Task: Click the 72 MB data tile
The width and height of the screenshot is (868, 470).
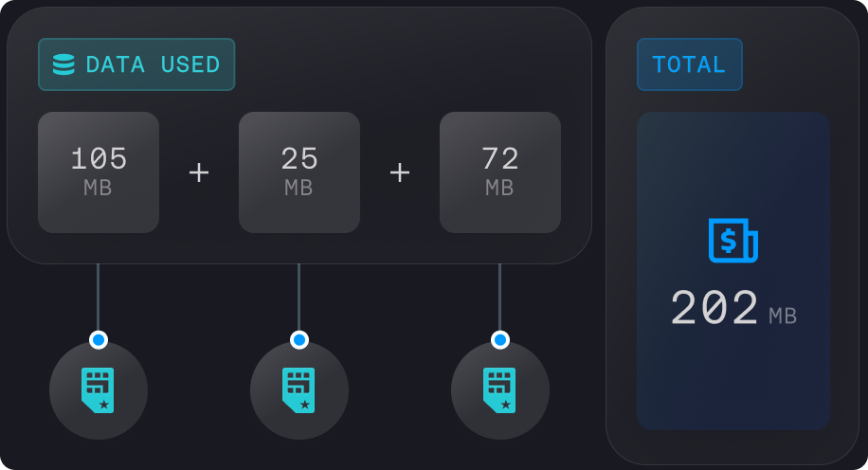Action: point(500,172)
